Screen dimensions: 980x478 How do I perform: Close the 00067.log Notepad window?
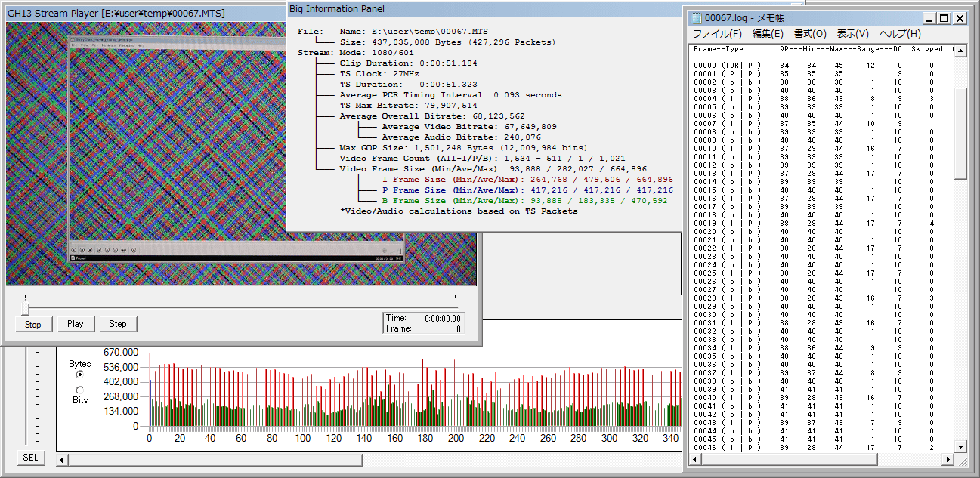point(960,18)
